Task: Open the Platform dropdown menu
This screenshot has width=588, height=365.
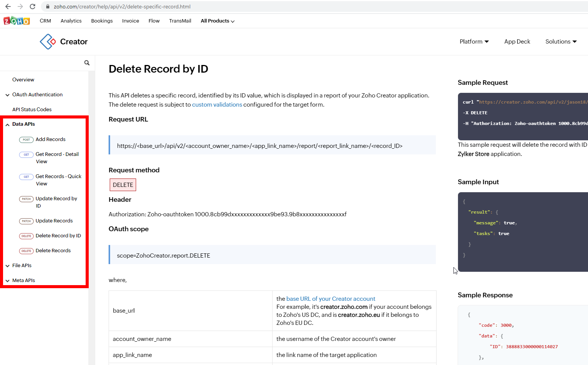Action: tap(474, 42)
